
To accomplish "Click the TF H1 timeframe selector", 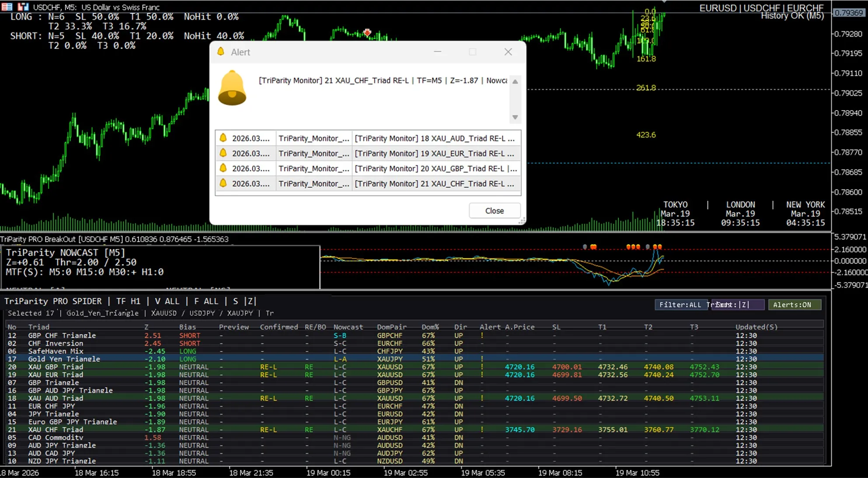I will tap(128, 301).
